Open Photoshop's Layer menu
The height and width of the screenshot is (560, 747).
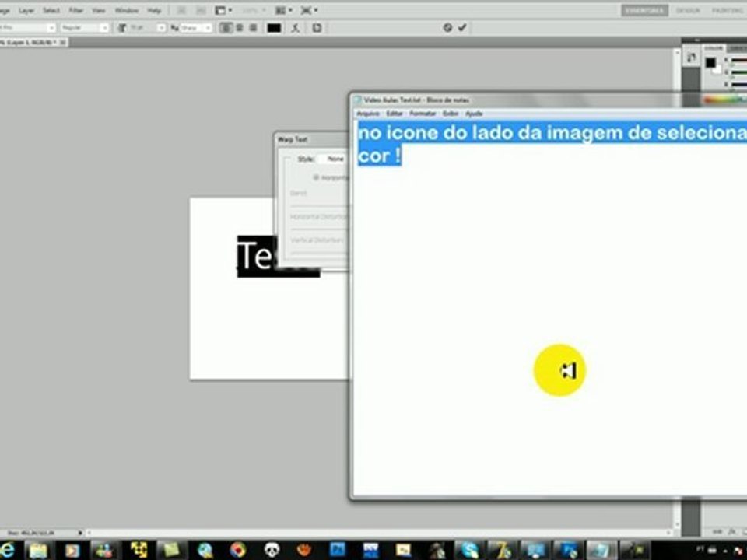tap(26, 10)
